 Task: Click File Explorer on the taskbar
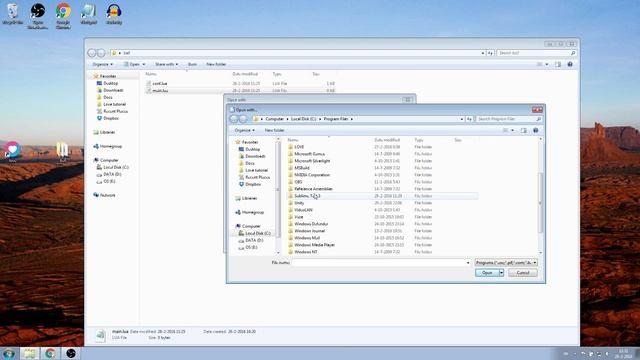coord(29,353)
